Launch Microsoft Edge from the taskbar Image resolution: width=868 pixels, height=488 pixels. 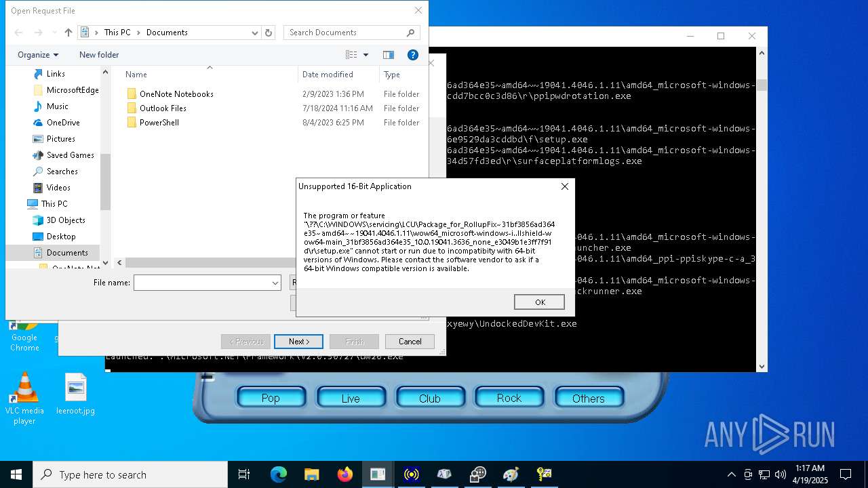(x=279, y=474)
